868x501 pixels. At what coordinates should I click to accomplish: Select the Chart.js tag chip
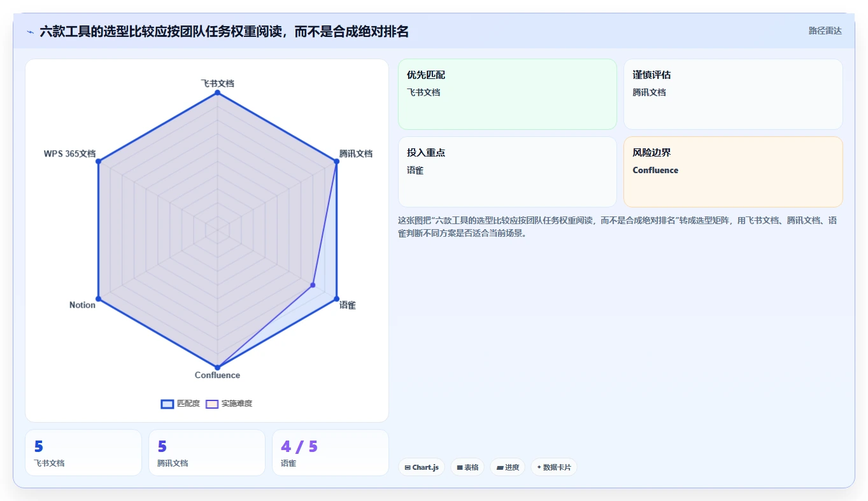[x=422, y=467]
